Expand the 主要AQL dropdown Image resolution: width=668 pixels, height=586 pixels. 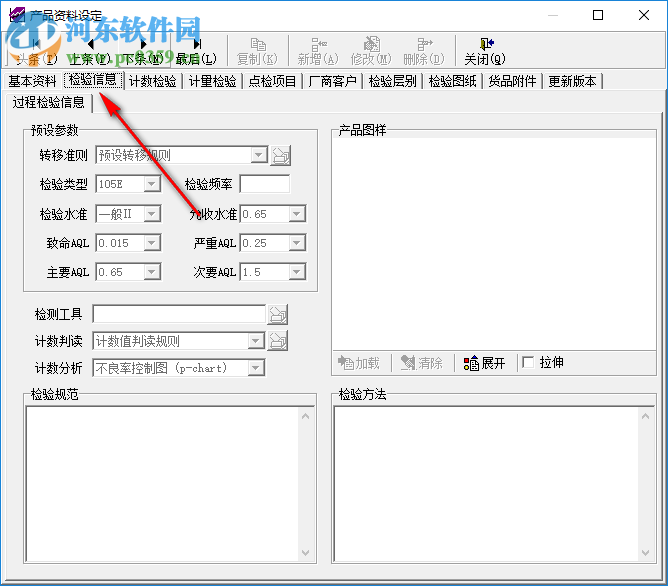(x=152, y=272)
